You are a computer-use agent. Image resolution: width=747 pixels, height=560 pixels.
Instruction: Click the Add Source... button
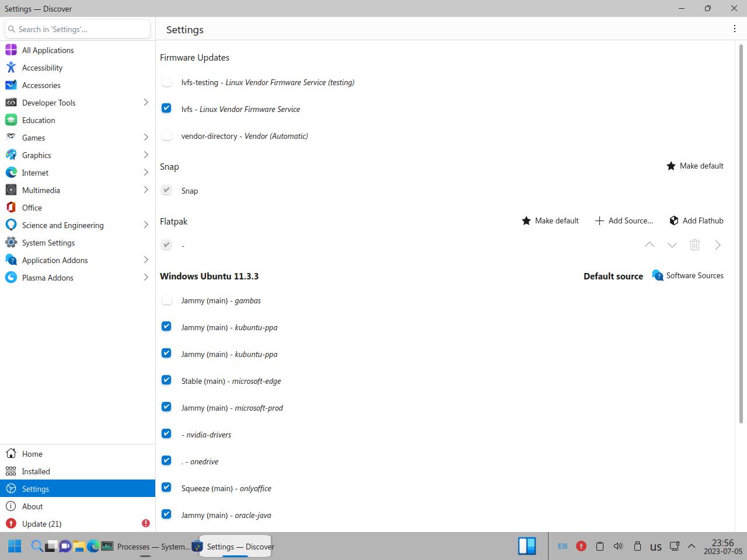tap(624, 220)
